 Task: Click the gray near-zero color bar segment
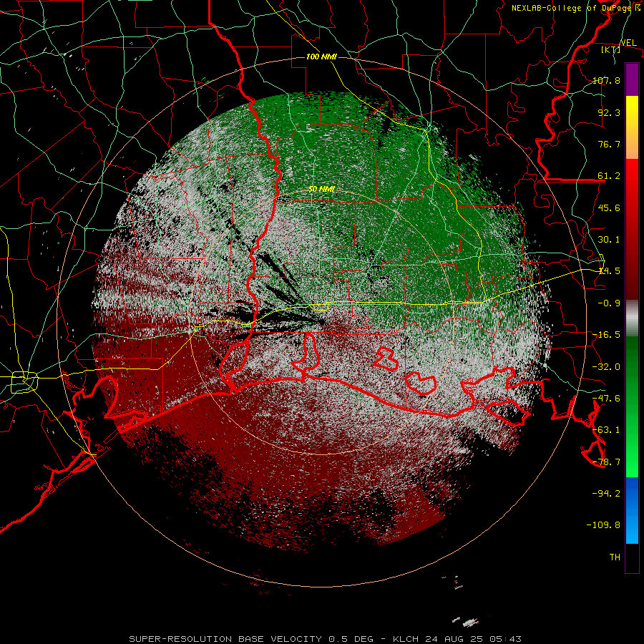click(x=632, y=318)
